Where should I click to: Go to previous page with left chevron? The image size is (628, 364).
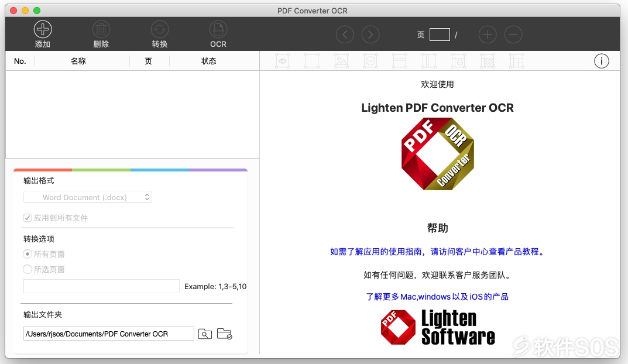point(345,35)
